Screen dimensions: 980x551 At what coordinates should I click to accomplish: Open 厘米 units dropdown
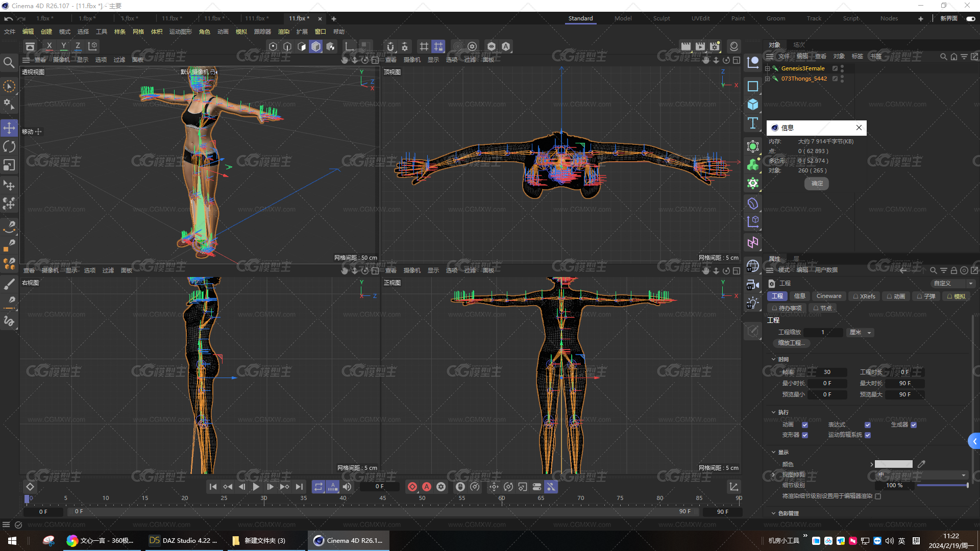click(860, 333)
